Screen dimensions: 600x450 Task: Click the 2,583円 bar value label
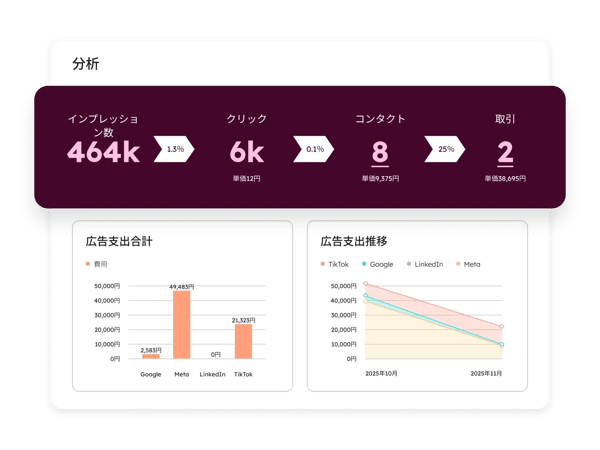(x=151, y=350)
